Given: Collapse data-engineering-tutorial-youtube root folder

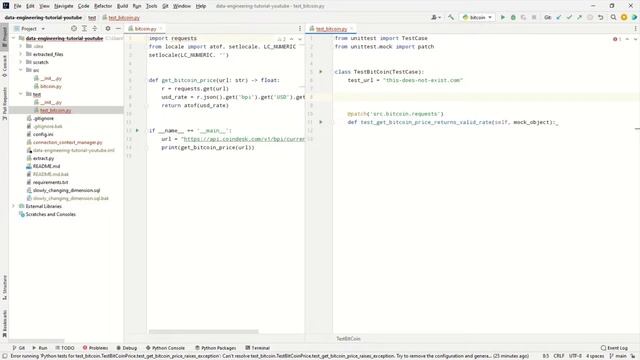Looking at the screenshot, I should pos(14,38).
